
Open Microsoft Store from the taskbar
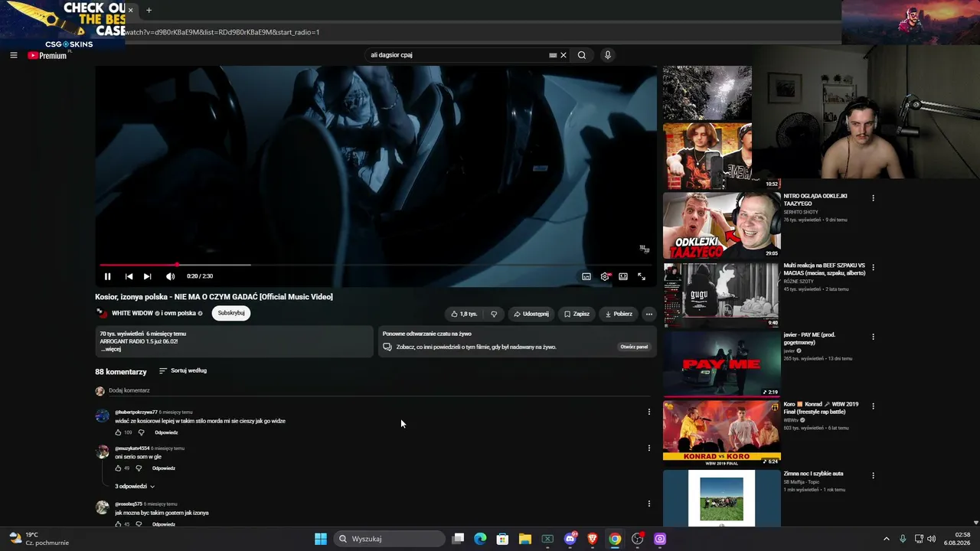coord(502,539)
